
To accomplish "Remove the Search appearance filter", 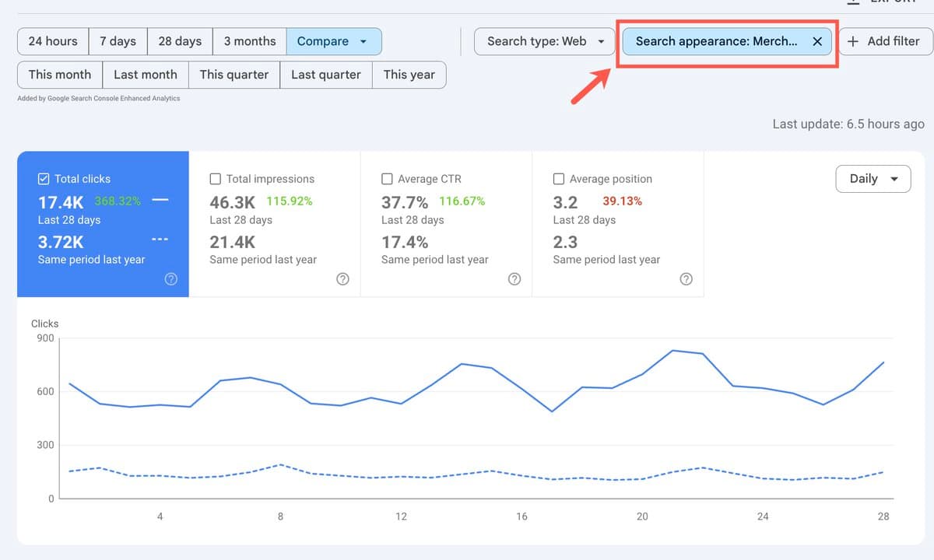I will (816, 40).
